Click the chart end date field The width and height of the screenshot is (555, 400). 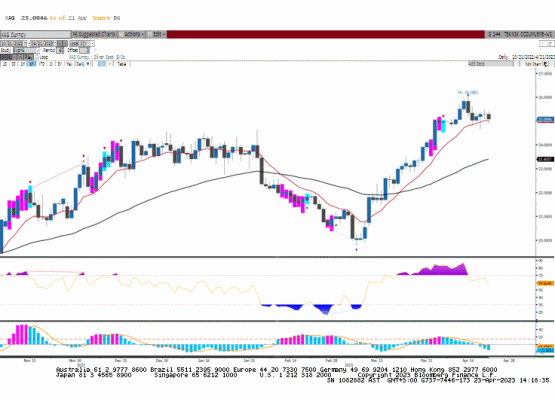(43, 44)
